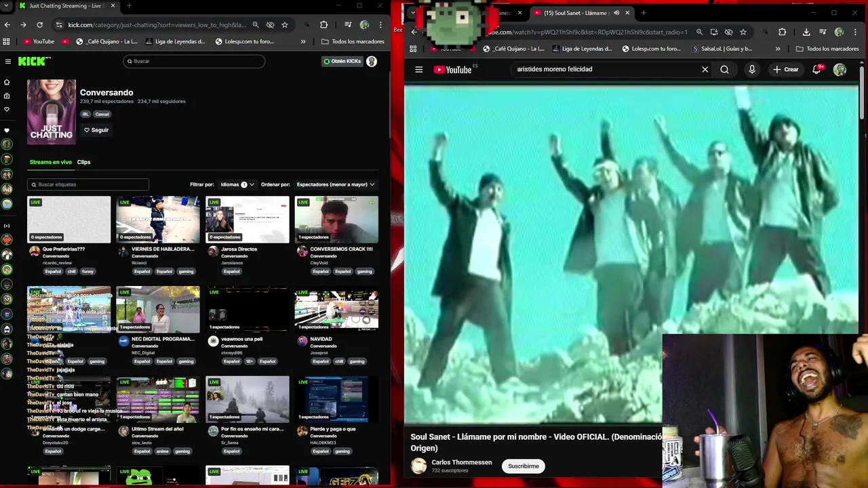Open the Ultimo Stream del año! title
The image size is (868, 488).
click(157, 429)
